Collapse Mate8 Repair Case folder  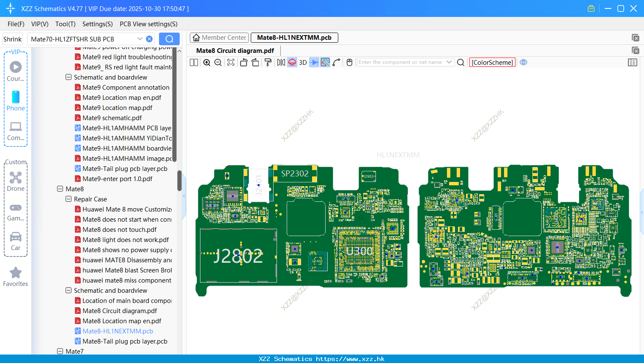tap(69, 199)
